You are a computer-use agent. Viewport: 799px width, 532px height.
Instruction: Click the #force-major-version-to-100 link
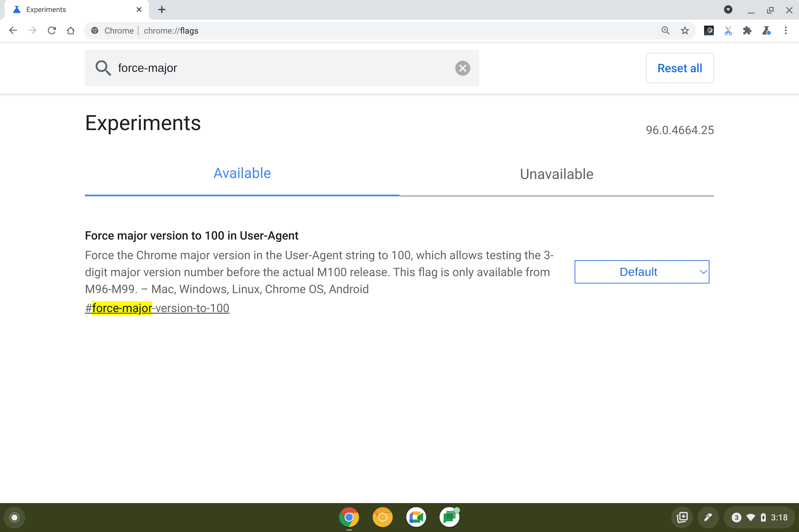point(156,307)
